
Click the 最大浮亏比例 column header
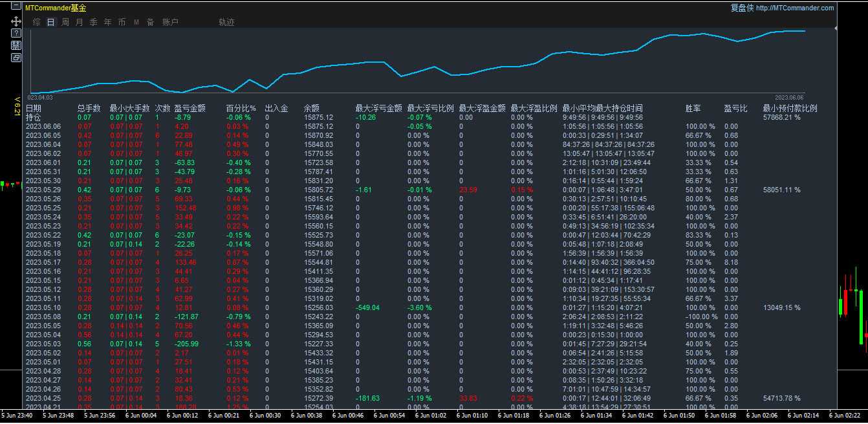431,109
